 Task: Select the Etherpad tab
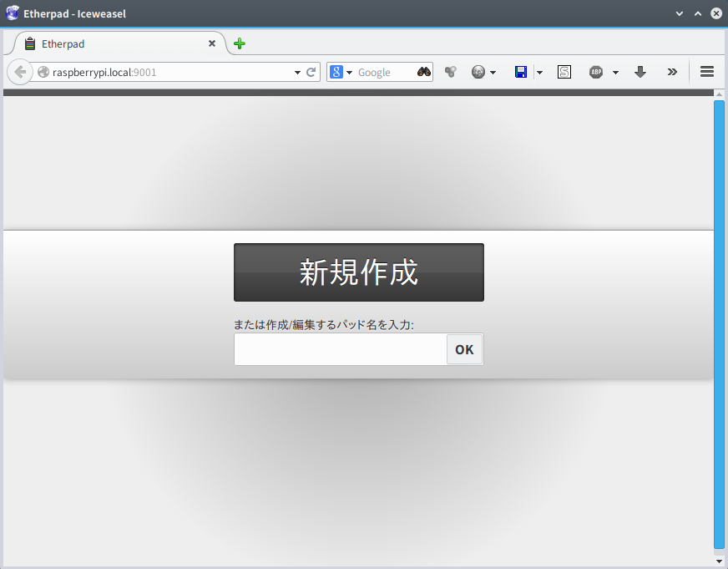119,43
